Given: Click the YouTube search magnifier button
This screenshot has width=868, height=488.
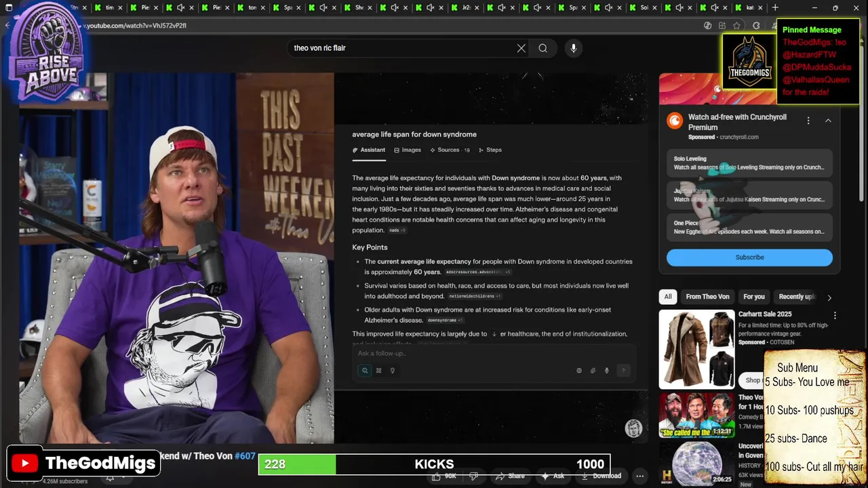Looking at the screenshot, I should tap(542, 48).
